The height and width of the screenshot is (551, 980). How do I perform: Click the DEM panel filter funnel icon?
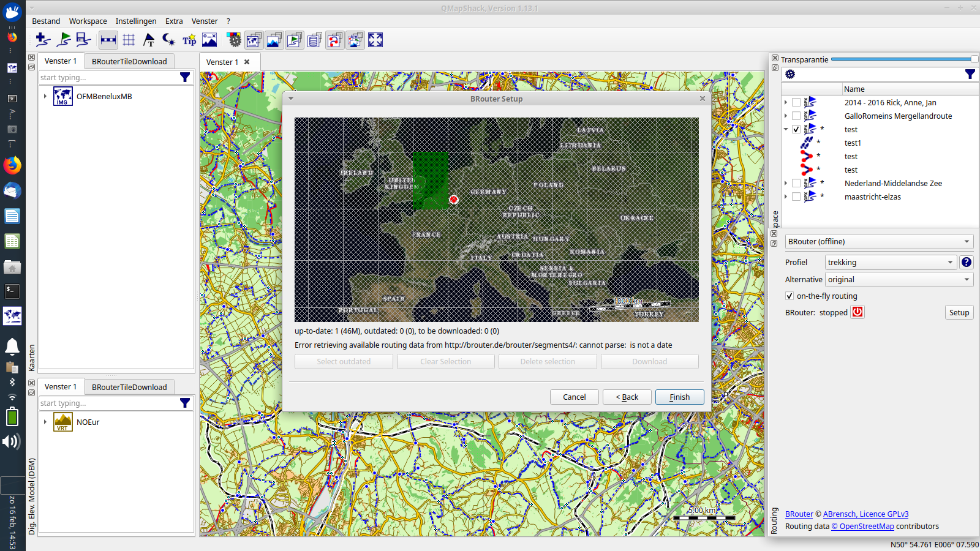(185, 403)
